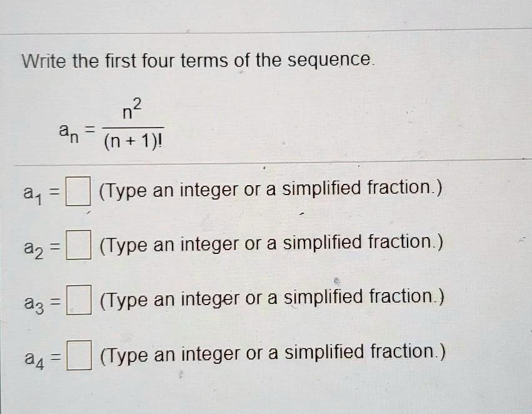Click the (n + 1)! denominator
The image size is (532, 414).
(x=133, y=141)
